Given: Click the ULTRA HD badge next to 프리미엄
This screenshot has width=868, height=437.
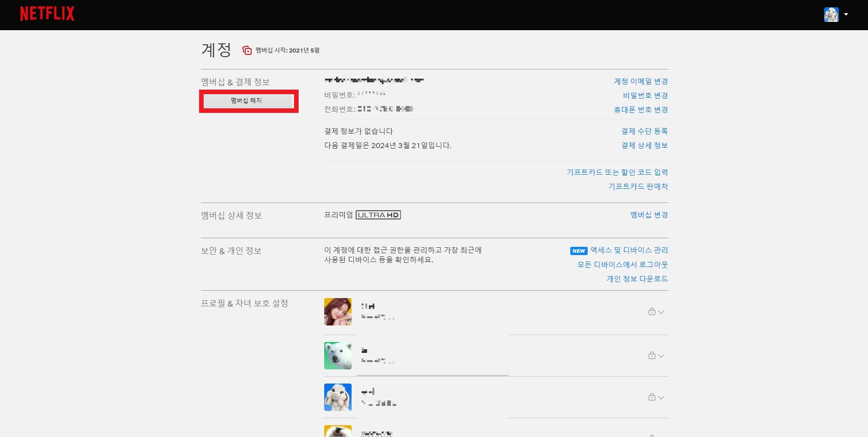Looking at the screenshot, I should 378,214.
